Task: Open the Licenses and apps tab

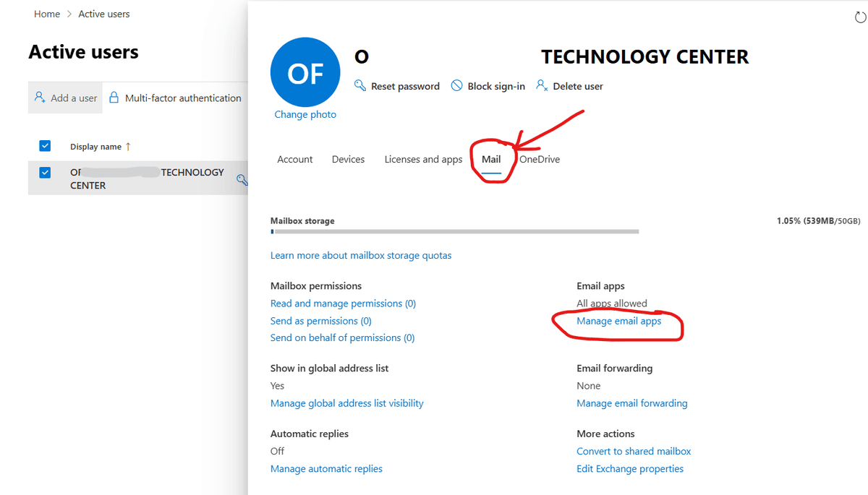Action: (423, 160)
